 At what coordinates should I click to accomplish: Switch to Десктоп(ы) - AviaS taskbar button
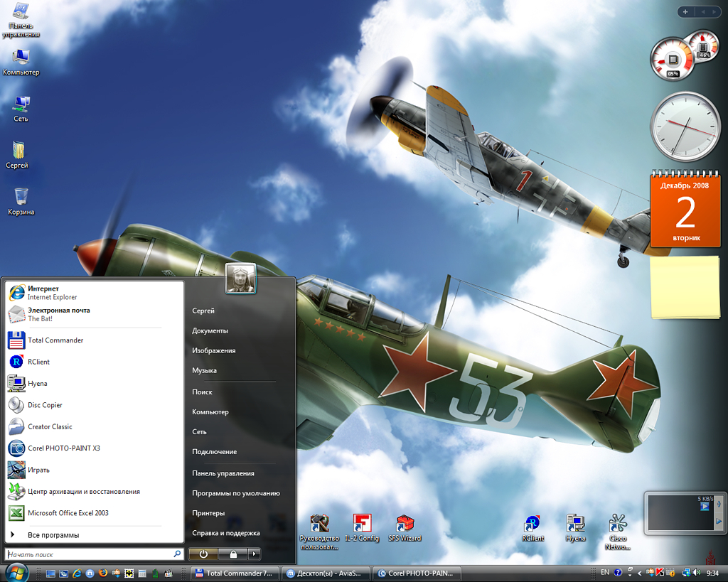pos(325,573)
